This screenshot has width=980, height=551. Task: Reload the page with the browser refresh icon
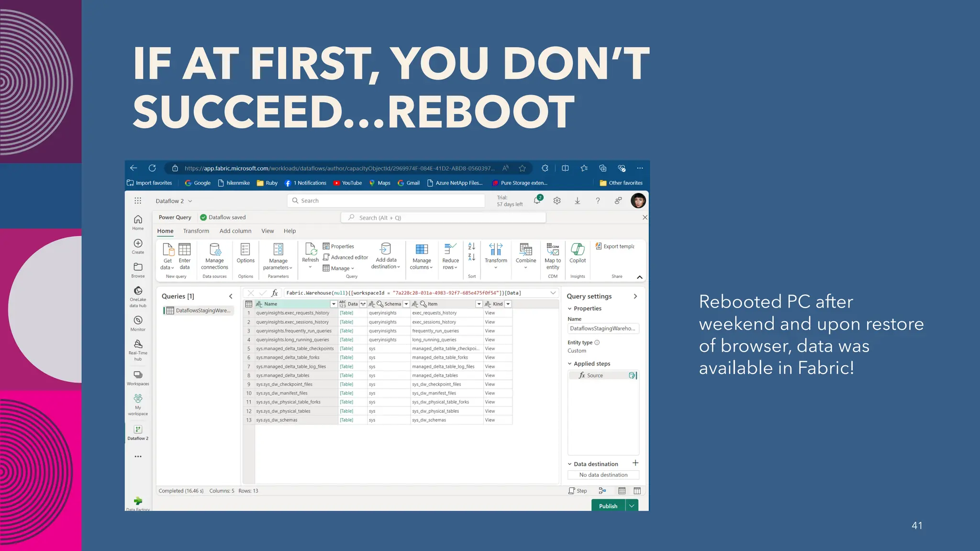coord(152,168)
